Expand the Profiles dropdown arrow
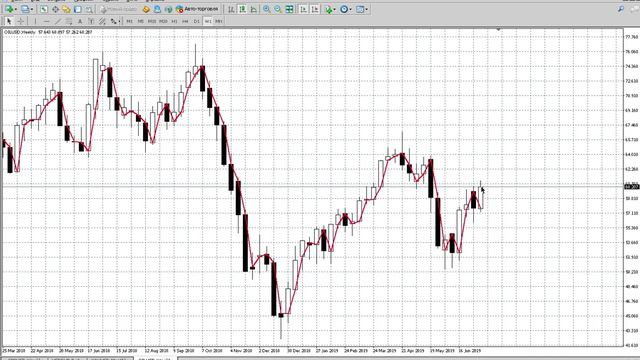 32,9
